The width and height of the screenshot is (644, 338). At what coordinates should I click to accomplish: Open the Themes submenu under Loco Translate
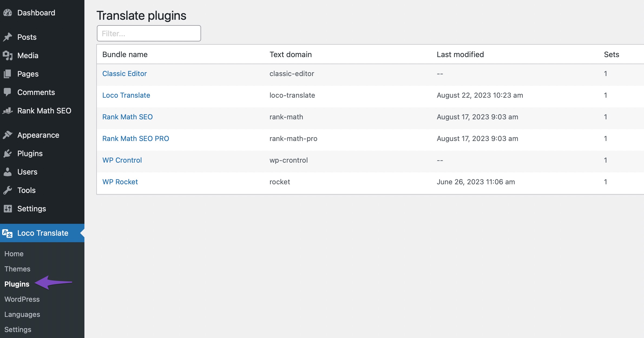click(17, 269)
